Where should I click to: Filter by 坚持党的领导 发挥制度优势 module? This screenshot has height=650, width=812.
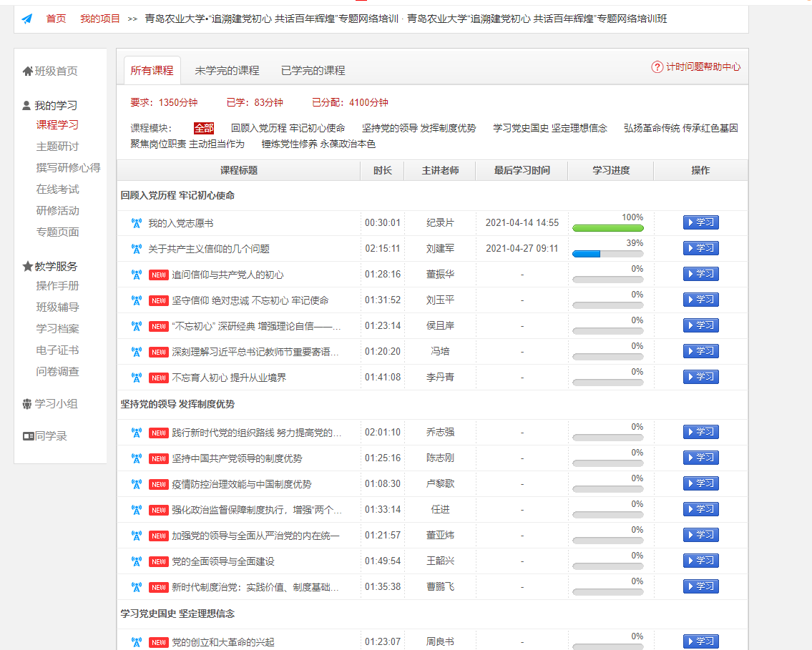click(x=419, y=128)
